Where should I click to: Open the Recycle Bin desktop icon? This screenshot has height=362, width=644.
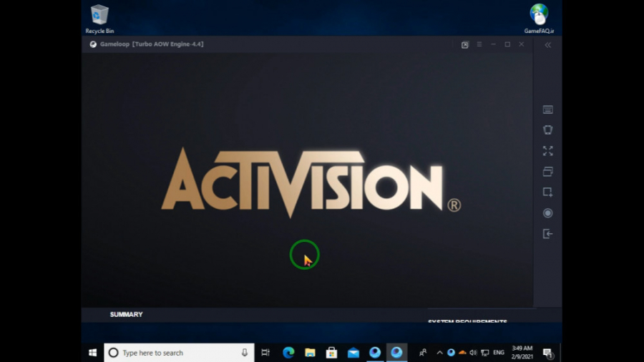[99, 19]
